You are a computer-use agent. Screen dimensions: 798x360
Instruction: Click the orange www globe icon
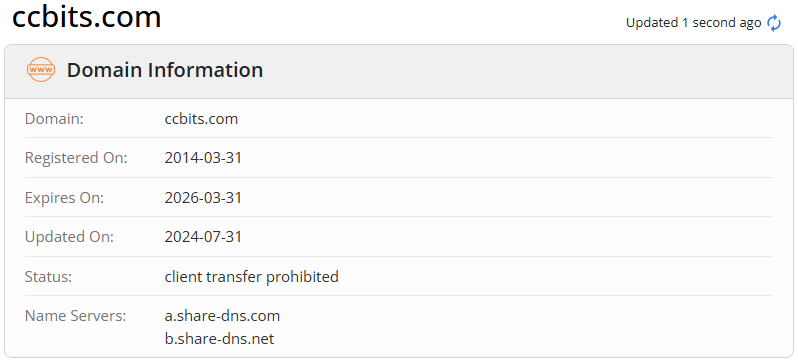point(41,70)
